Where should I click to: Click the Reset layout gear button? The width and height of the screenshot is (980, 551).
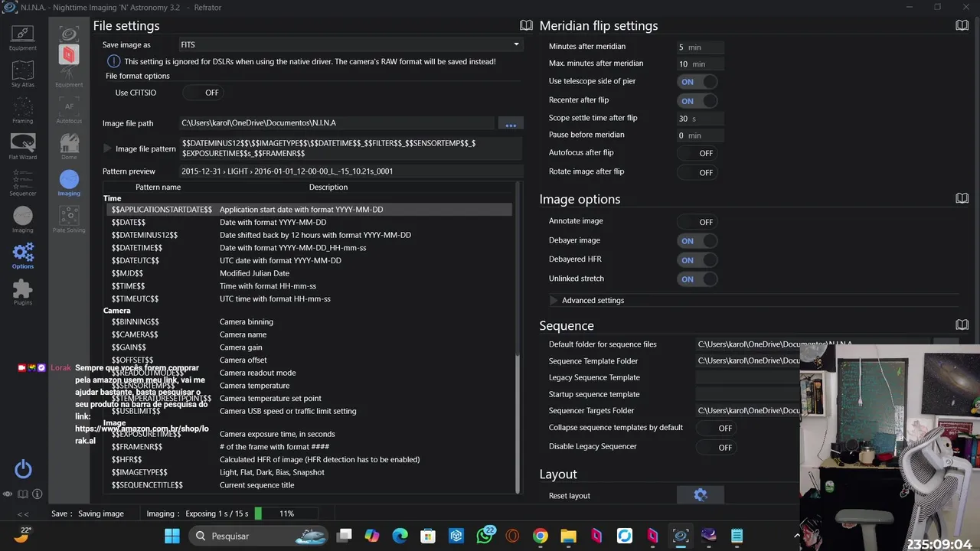pyautogui.click(x=700, y=495)
